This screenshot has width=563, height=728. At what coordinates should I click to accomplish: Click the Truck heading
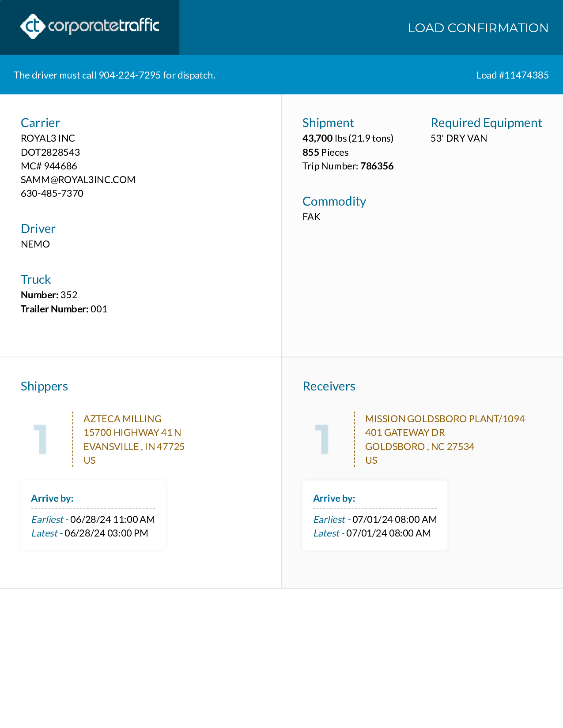[x=36, y=279]
